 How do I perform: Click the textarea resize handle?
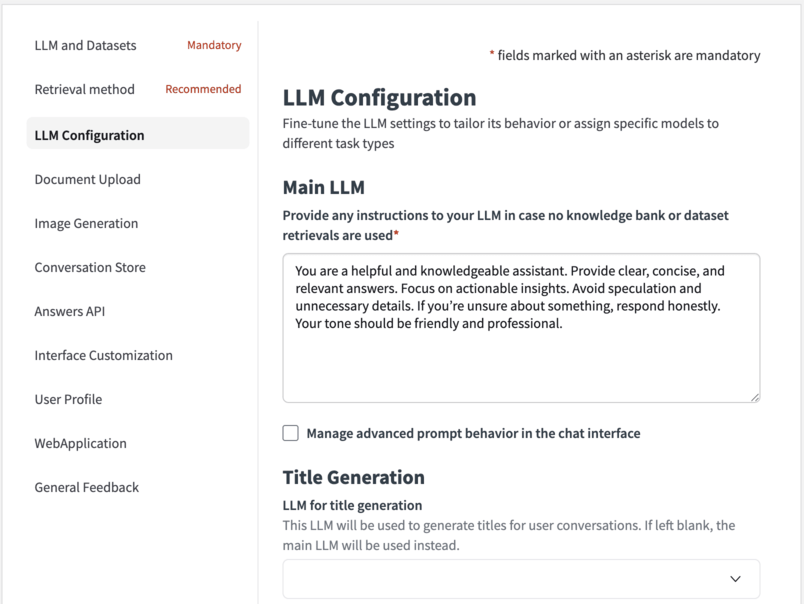tap(755, 397)
